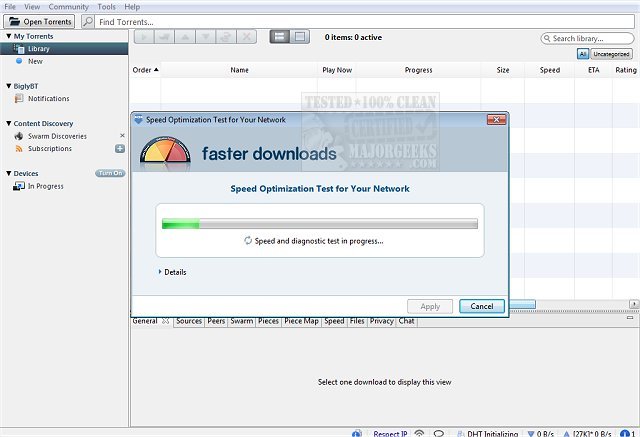Collapse the My Torrents sidebar section
640x437 pixels.
coord(7,36)
